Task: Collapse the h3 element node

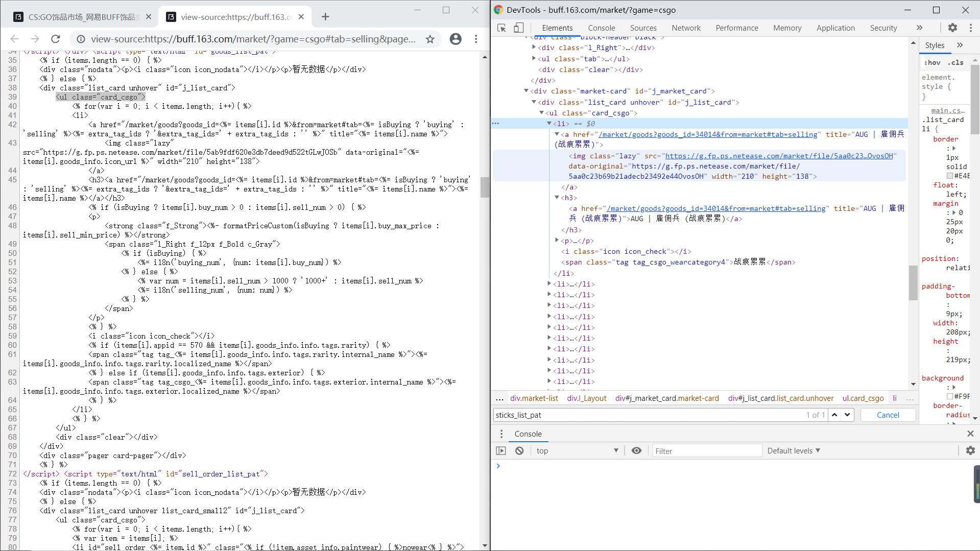Action: click(x=557, y=198)
